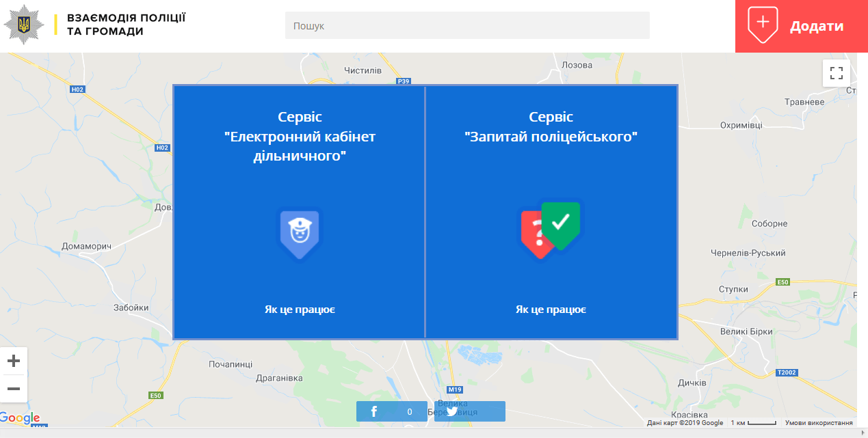Click the police officer shield icon
The image size is (868, 438).
click(299, 234)
